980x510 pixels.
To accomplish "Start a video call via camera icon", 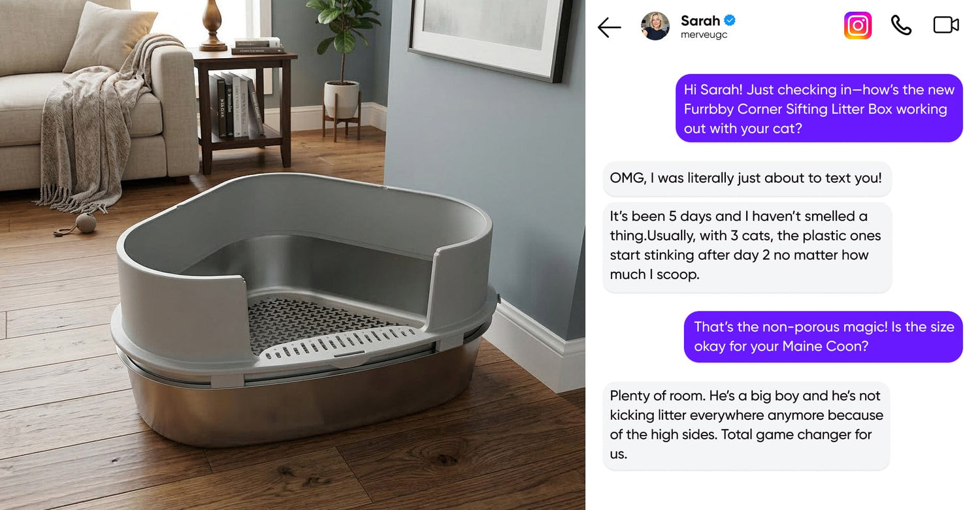I will pos(945,25).
